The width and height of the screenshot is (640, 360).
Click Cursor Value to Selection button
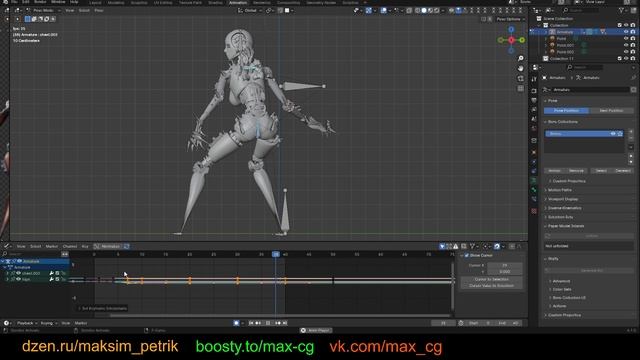[x=492, y=286]
